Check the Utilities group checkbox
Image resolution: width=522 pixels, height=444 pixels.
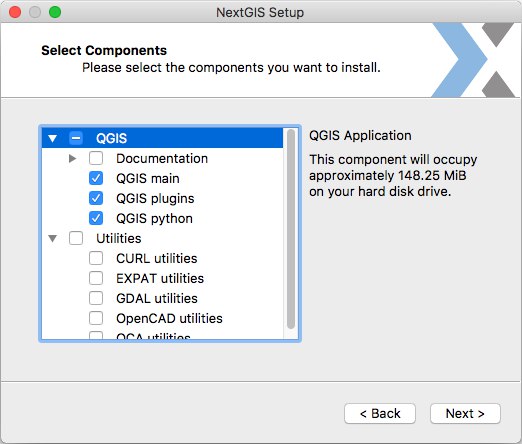(76, 238)
